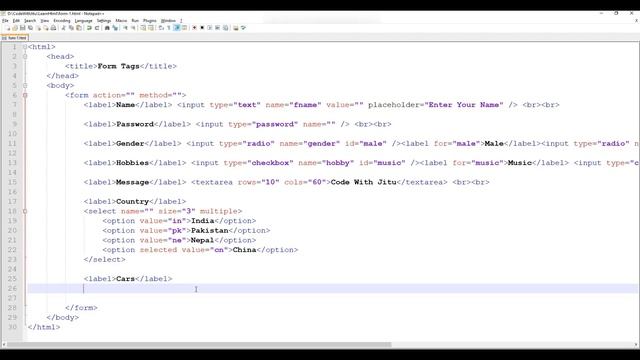Screen dimensions: 640x360
Task: Open the View menu
Action: pos(44,20)
